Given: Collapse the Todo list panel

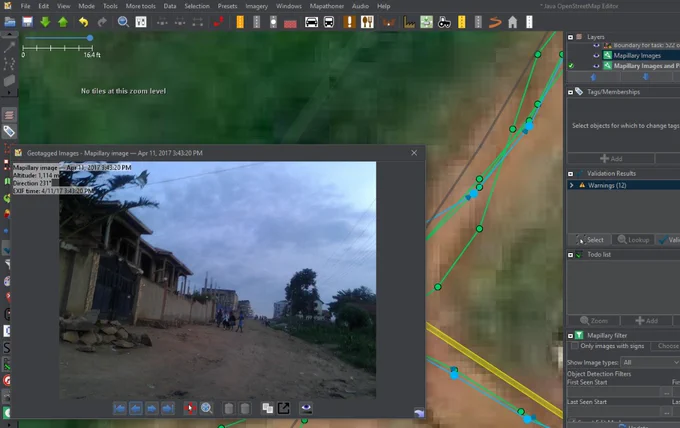Looking at the screenshot, I should click(570, 255).
